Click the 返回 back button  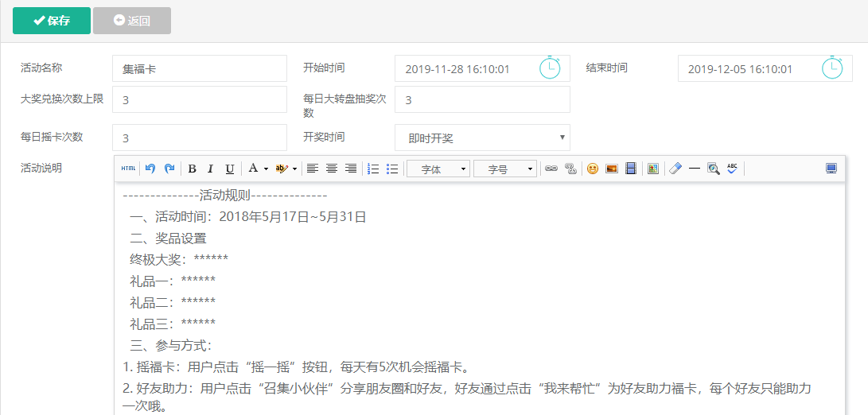click(x=132, y=21)
